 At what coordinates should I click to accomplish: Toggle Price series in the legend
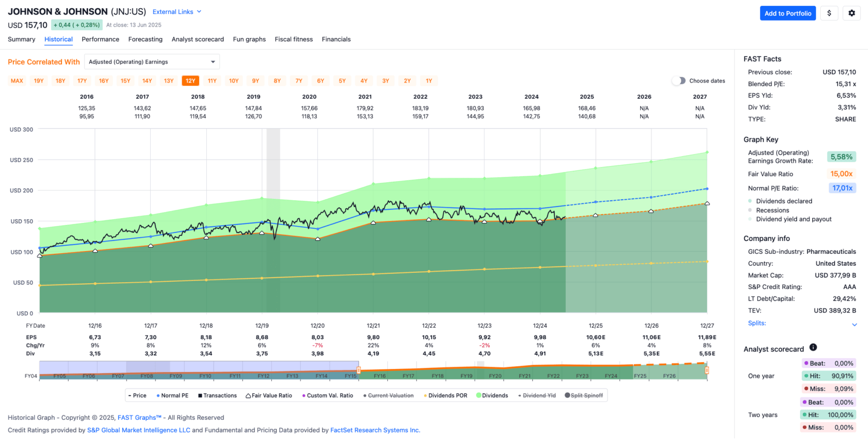click(138, 395)
